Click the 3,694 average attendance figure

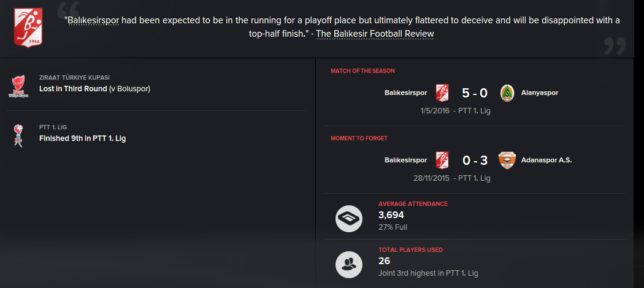coord(391,215)
